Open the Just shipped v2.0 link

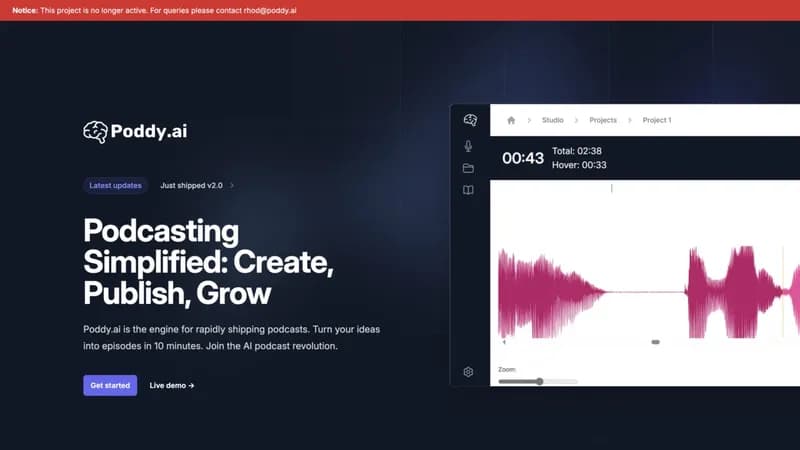(x=191, y=185)
